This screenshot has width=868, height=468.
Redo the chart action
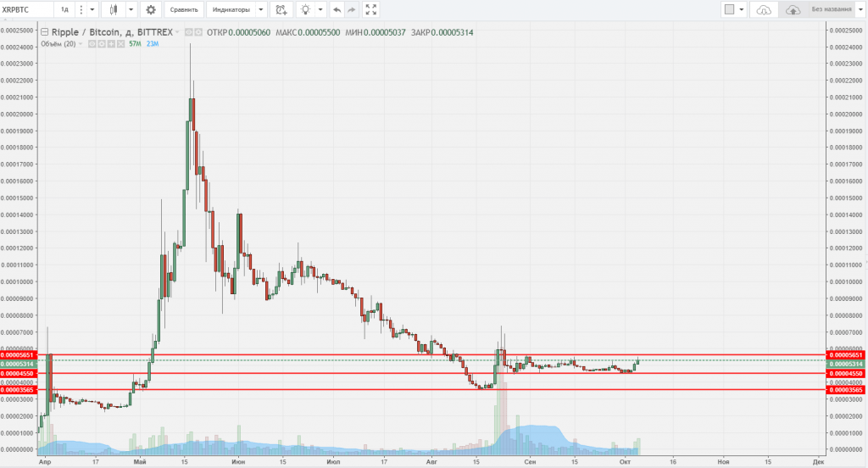tap(352, 10)
